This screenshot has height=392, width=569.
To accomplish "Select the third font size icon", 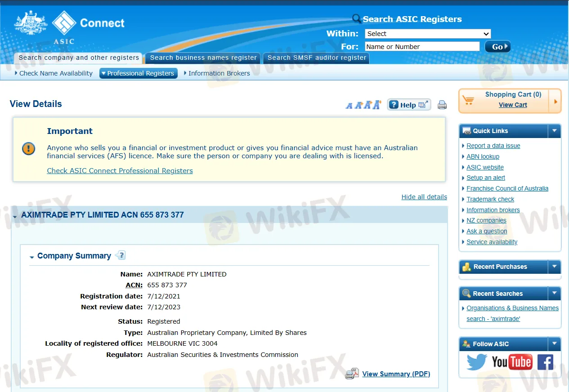I will coord(367,105).
